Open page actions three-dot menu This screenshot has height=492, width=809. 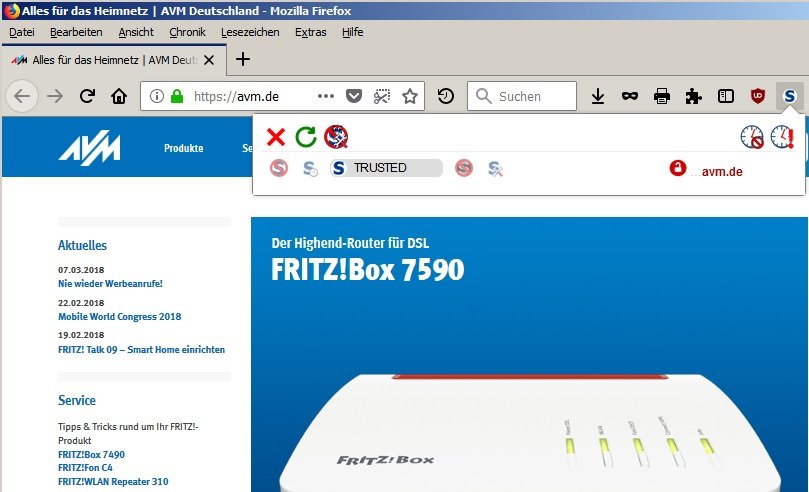click(326, 96)
